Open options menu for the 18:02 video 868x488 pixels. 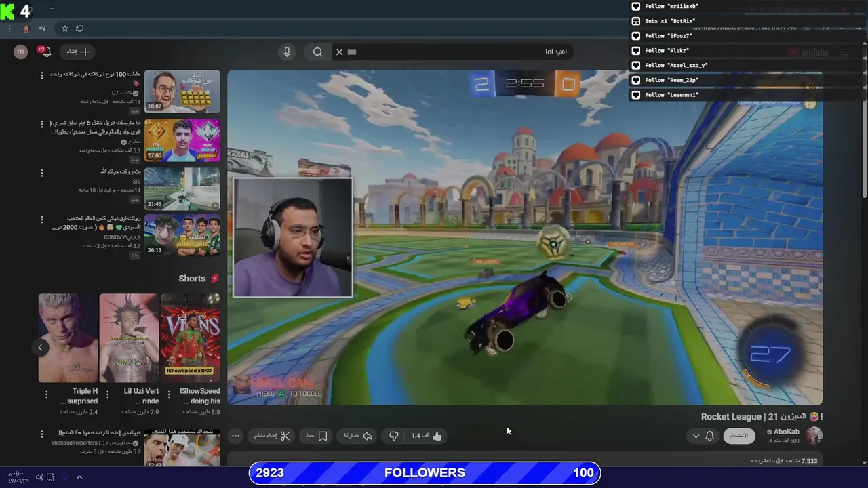click(42, 75)
